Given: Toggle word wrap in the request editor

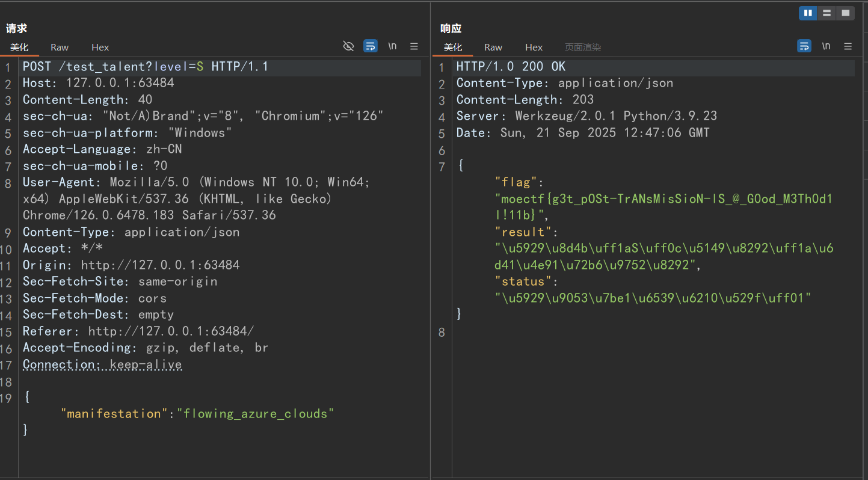Looking at the screenshot, I should (x=370, y=46).
